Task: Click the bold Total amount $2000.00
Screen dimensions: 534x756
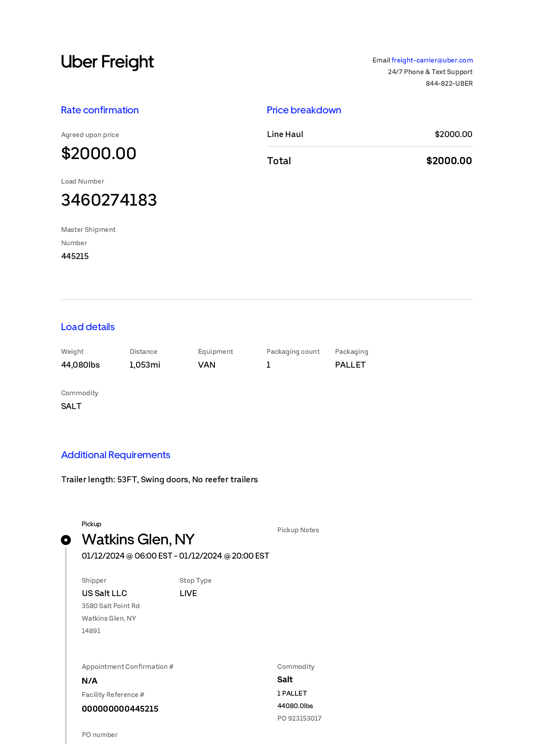Action: point(449,161)
